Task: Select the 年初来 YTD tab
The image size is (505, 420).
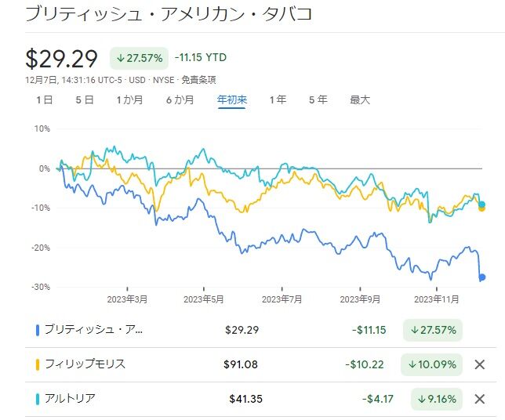Action: point(232,100)
